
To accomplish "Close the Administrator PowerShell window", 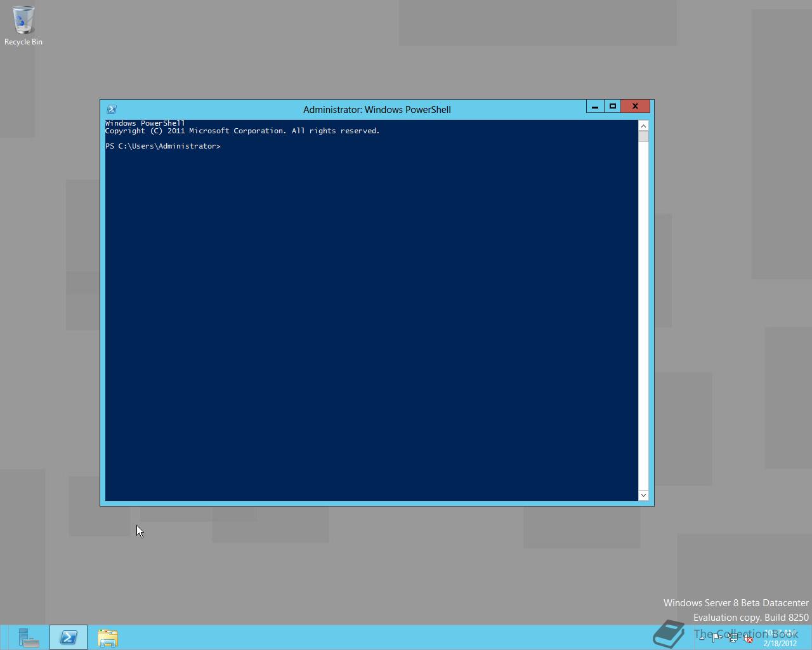I will click(x=635, y=107).
